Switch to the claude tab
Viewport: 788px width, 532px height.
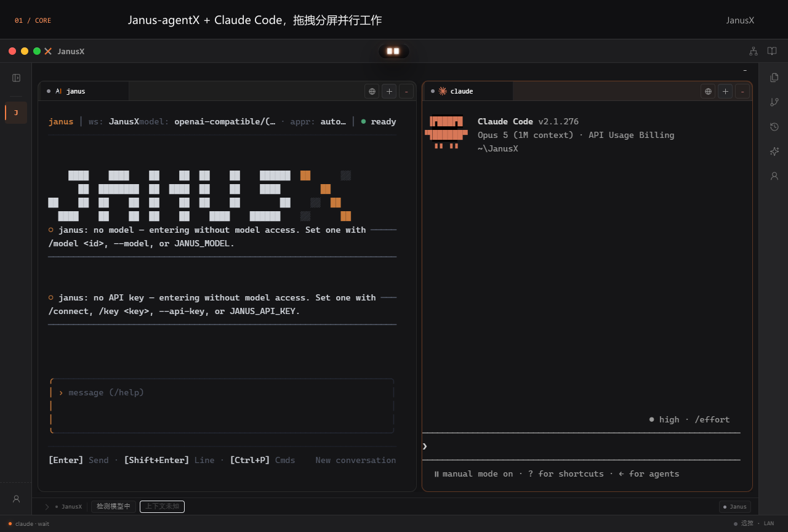468,91
